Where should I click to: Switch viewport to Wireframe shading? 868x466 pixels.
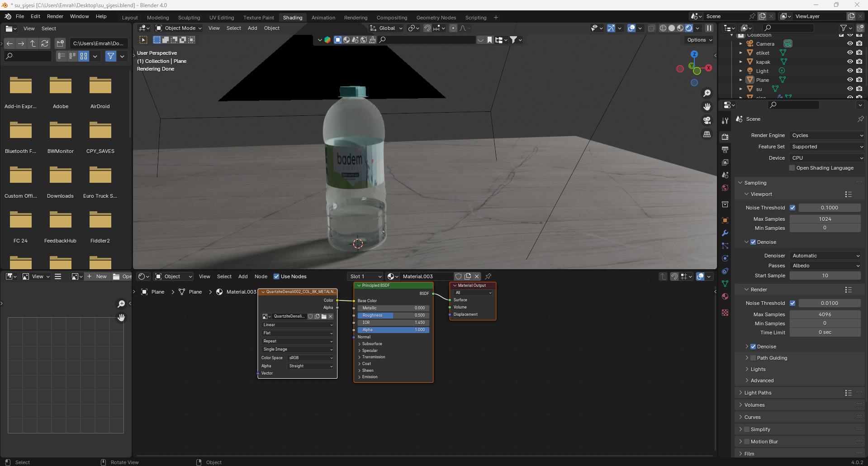point(663,28)
